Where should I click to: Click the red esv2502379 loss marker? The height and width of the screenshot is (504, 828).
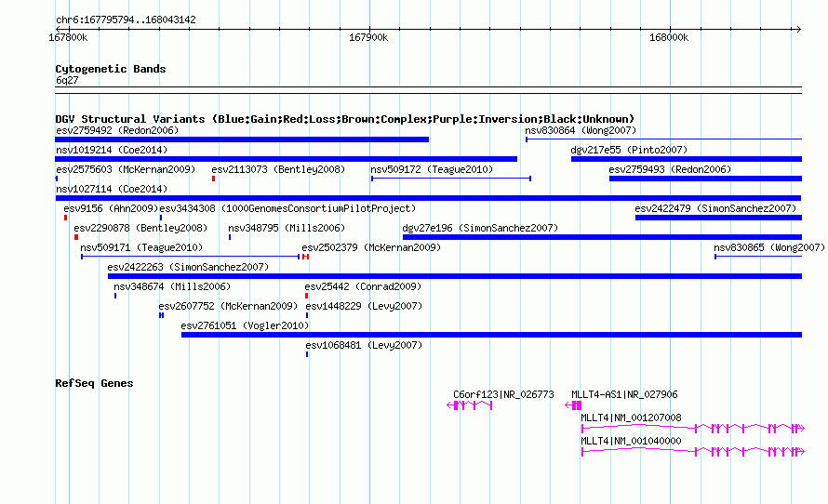coord(306,257)
